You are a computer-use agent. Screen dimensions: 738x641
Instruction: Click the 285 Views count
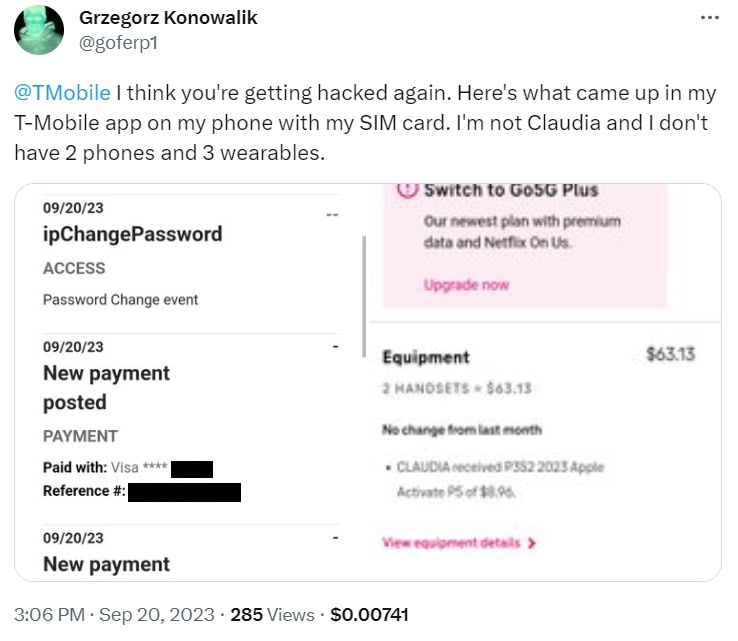[x=272, y=614]
